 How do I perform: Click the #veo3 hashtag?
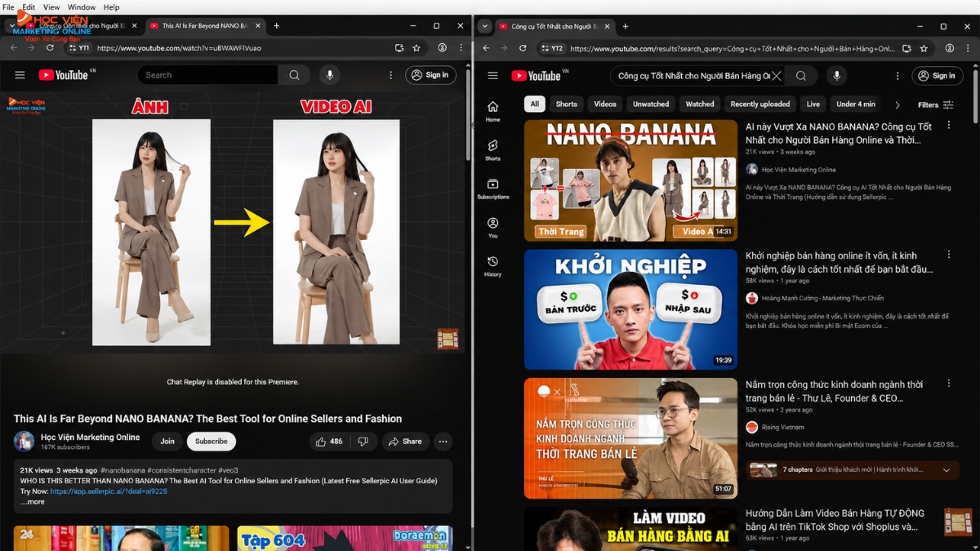[228, 470]
